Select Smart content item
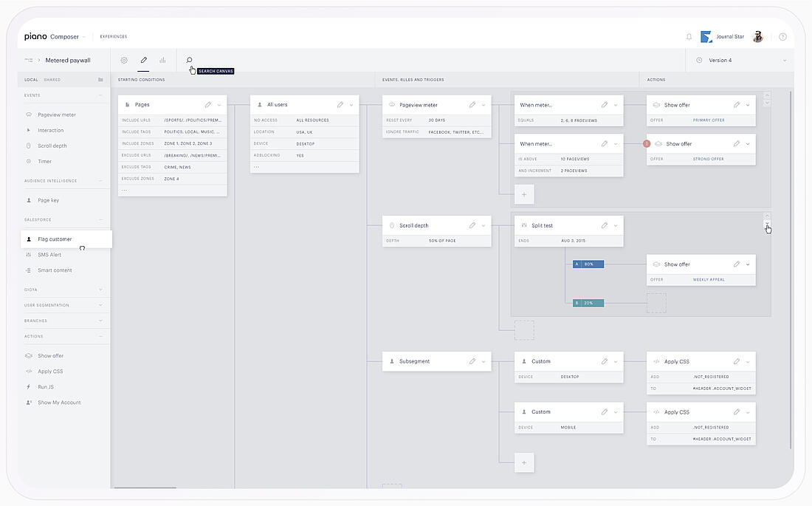Viewport: 812px width, 506px height. [55, 270]
